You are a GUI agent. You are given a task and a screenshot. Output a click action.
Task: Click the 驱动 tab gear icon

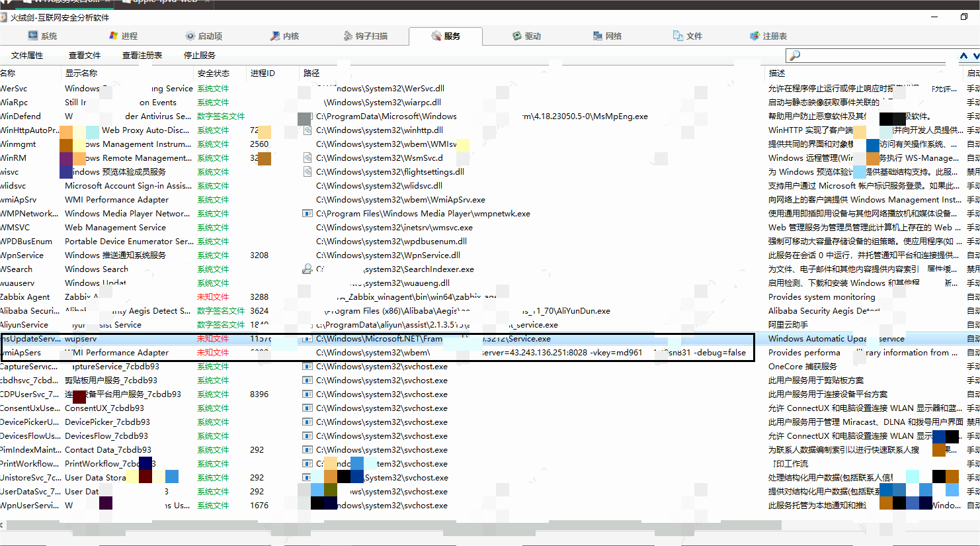point(517,36)
